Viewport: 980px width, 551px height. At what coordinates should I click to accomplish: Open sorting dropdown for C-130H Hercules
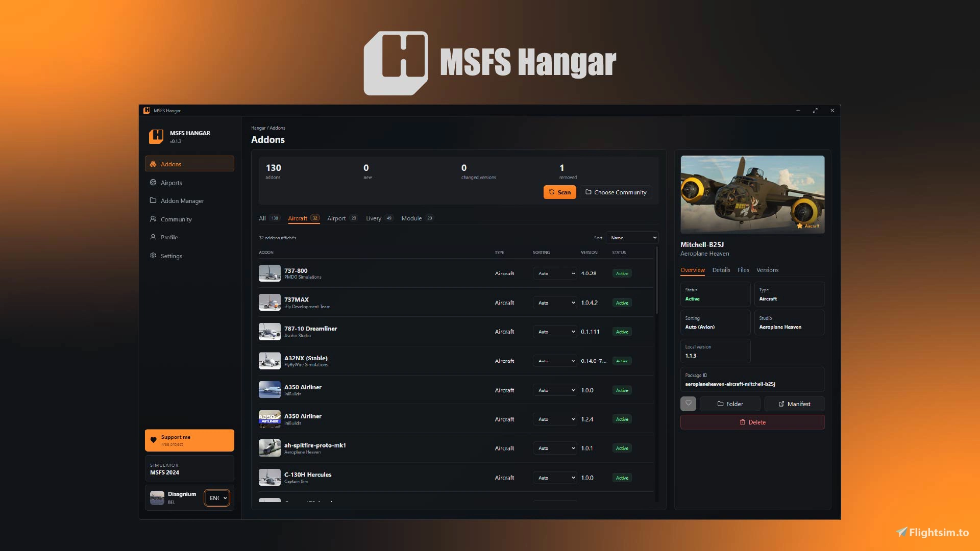pyautogui.click(x=555, y=478)
